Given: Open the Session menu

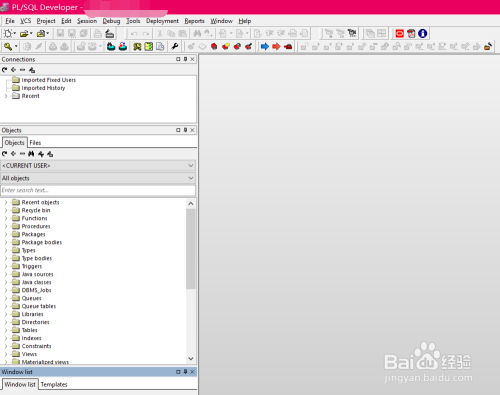Looking at the screenshot, I should [87, 21].
